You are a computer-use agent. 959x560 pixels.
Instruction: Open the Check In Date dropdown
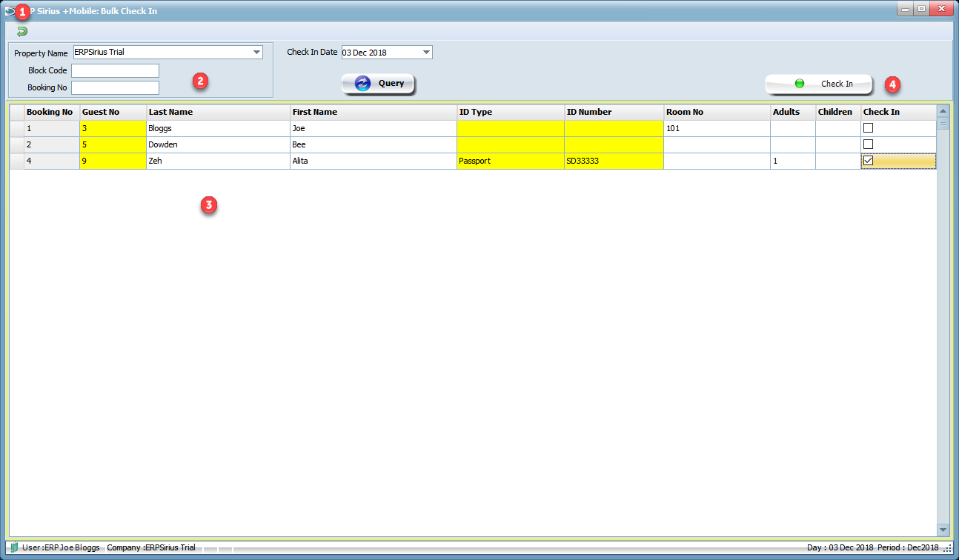pos(426,53)
